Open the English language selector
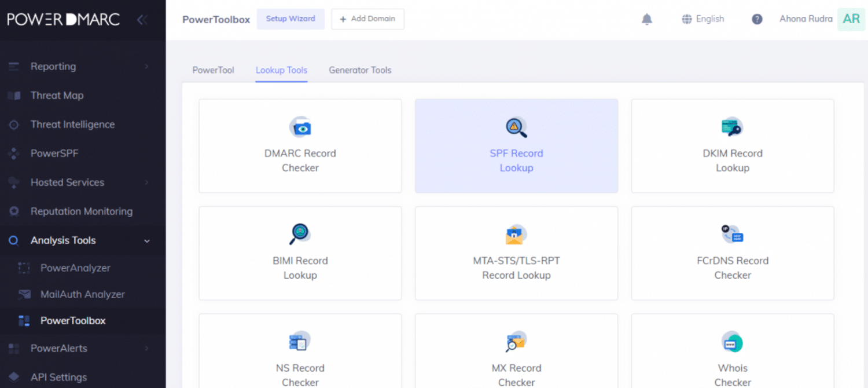This screenshot has width=868, height=388. coord(703,19)
